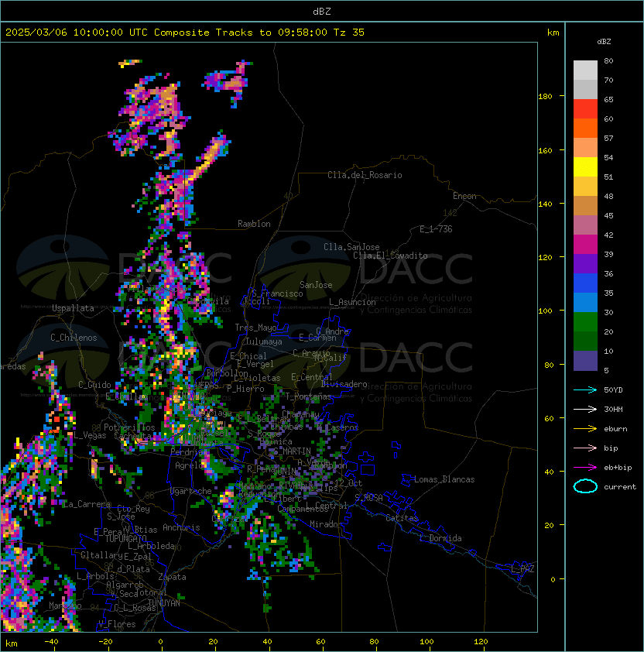Click the 'V_Flores' map label

coord(117,624)
